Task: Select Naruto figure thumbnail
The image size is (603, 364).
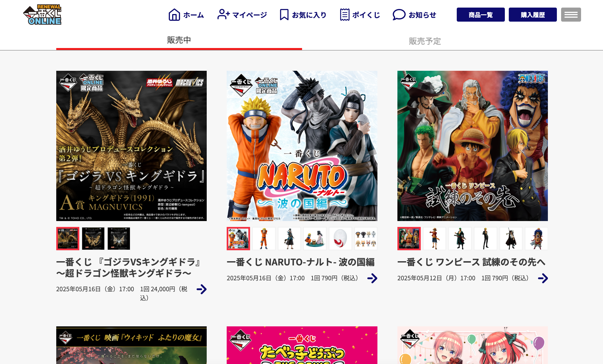Action: (x=264, y=238)
